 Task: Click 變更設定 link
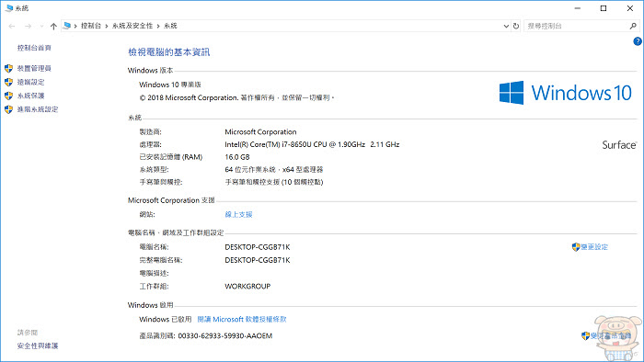coord(594,247)
